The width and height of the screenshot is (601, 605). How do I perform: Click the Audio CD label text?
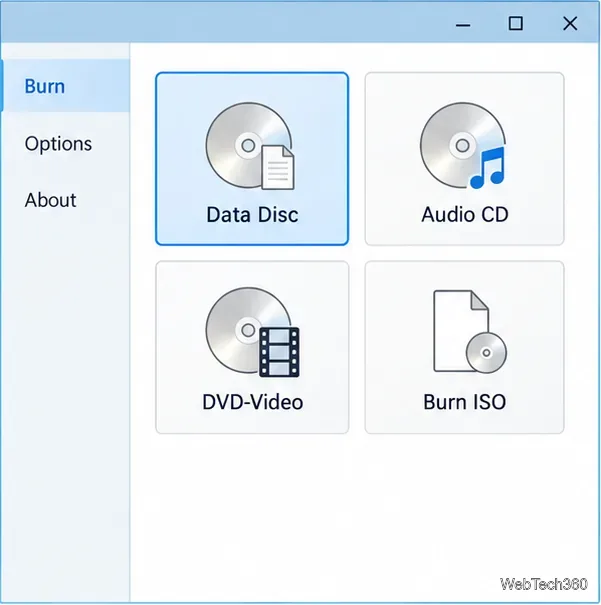coord(465,215)
